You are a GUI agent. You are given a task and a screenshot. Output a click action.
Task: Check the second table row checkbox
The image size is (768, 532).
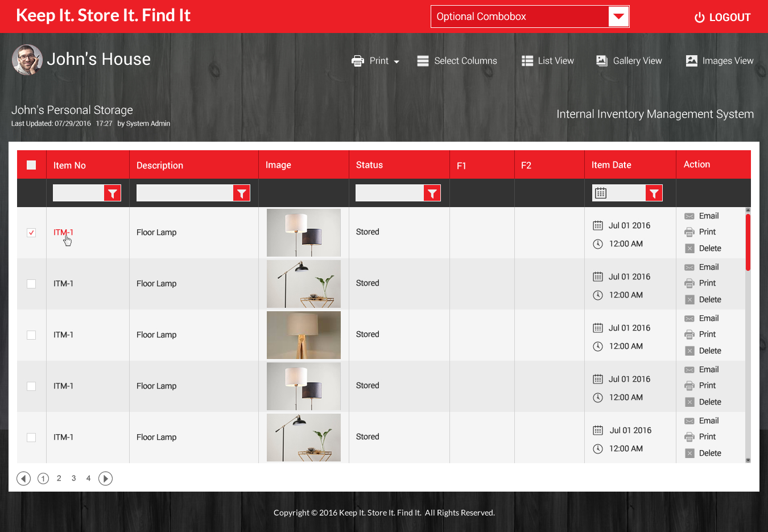click(31, 284)
